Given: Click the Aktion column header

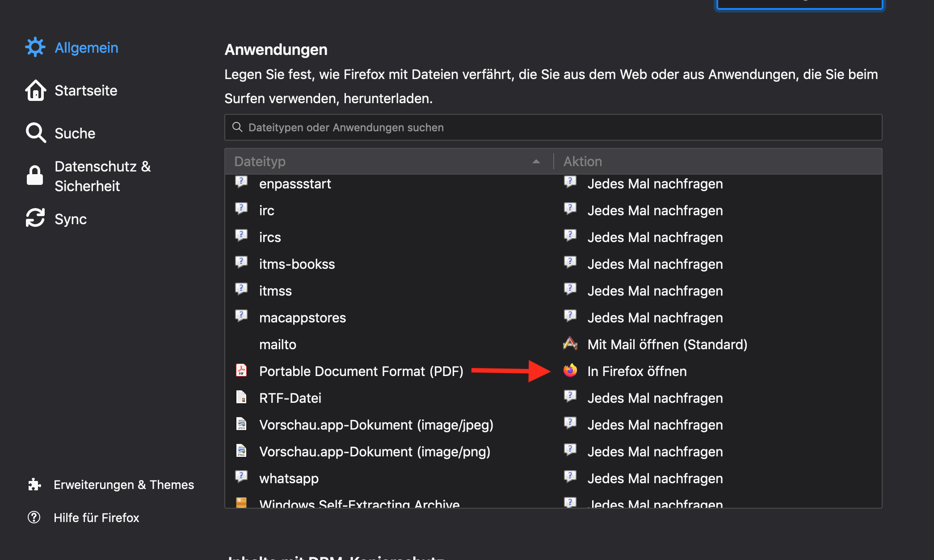Looking at the screenshot, I should [583, 161].
